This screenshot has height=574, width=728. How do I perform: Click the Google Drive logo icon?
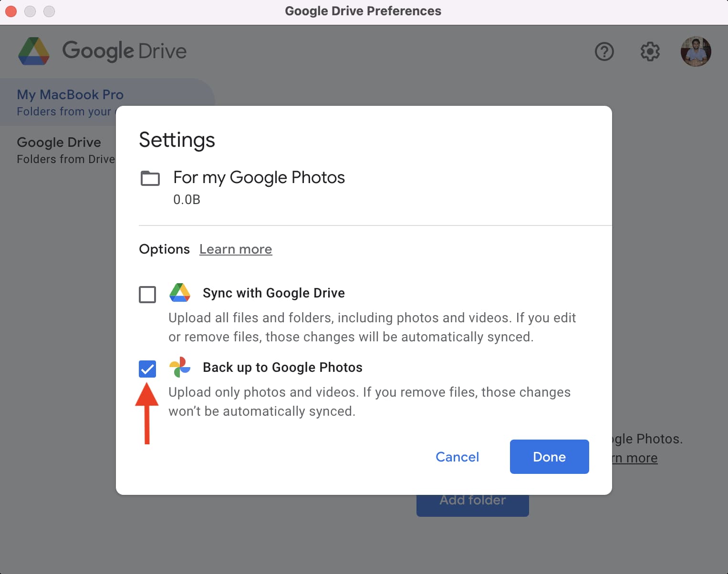(x=33, y=51)
